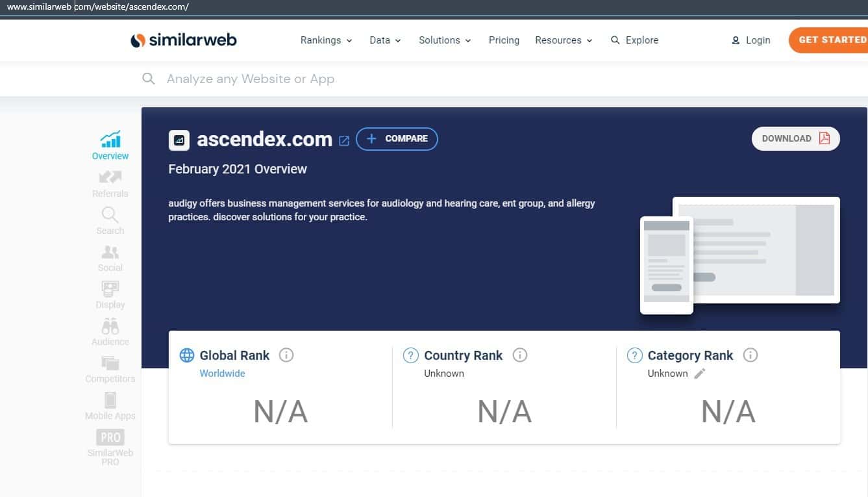Click the Country Rank N/A value
The height and width of the screenshot is (497, 868).
[x=504, y=412]
